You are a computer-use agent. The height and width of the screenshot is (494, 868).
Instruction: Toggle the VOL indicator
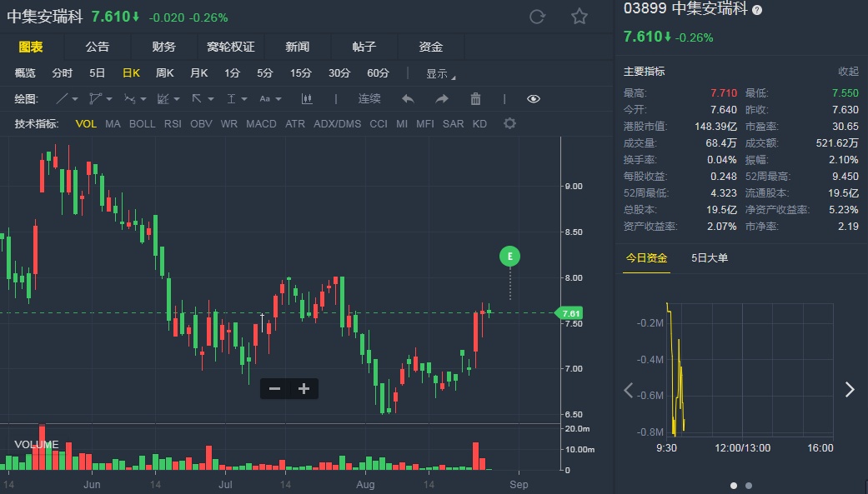pyautogui.click(x=86, y=124)
